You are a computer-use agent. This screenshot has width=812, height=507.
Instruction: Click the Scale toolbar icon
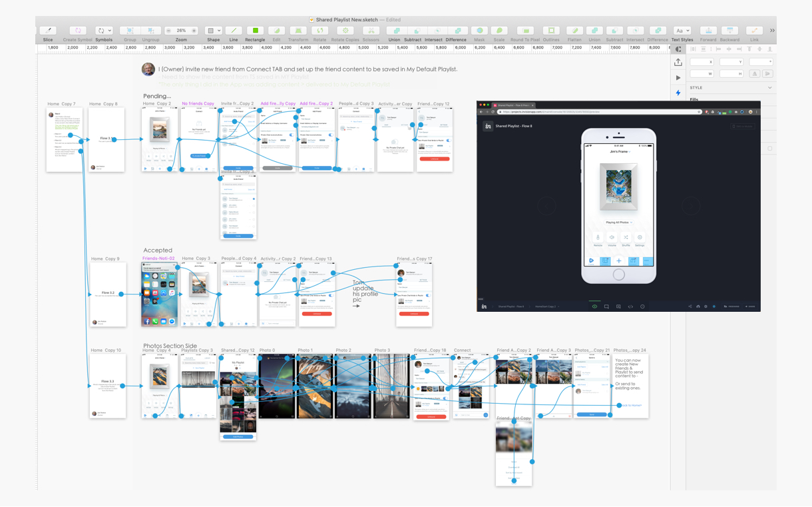(x=499, y=31)
